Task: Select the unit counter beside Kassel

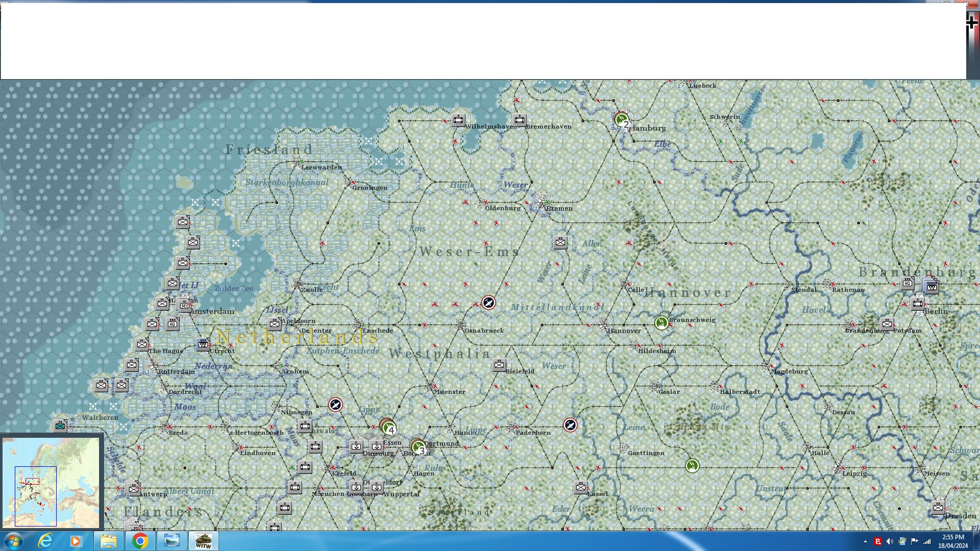Action: pos(580,487)
